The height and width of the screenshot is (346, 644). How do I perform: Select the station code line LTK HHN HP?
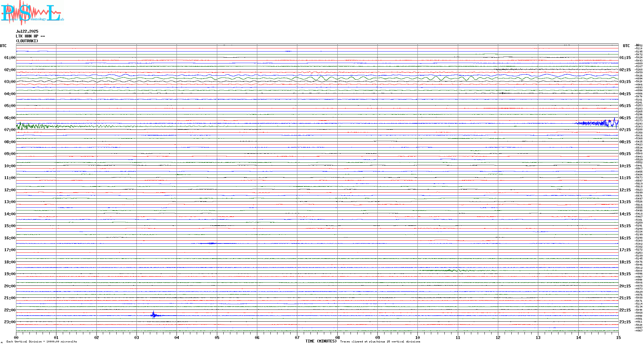click(x=30, y=36)
